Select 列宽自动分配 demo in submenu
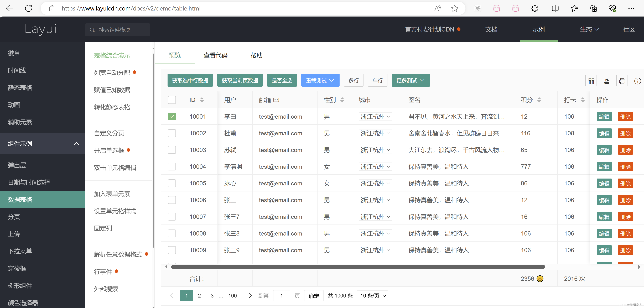The width and height of the screenshot is (644, 308). 112,73
